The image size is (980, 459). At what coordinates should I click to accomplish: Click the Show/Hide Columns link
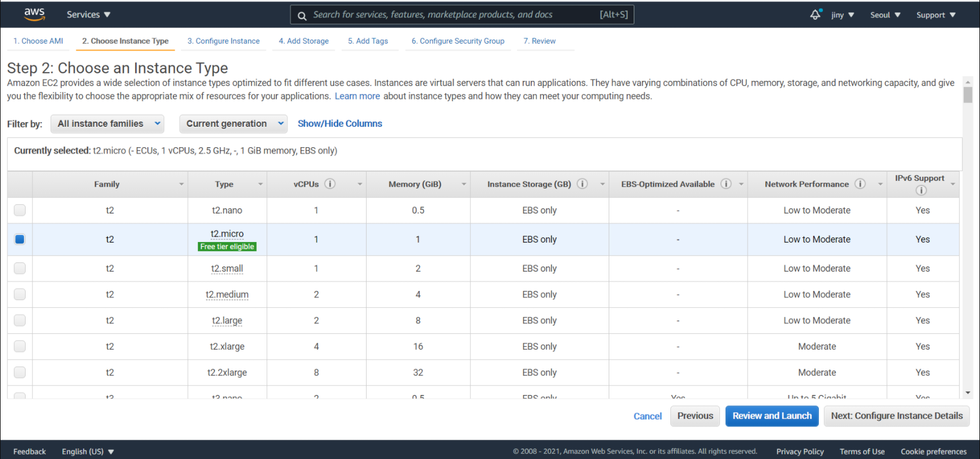click(x=340, y=123)
